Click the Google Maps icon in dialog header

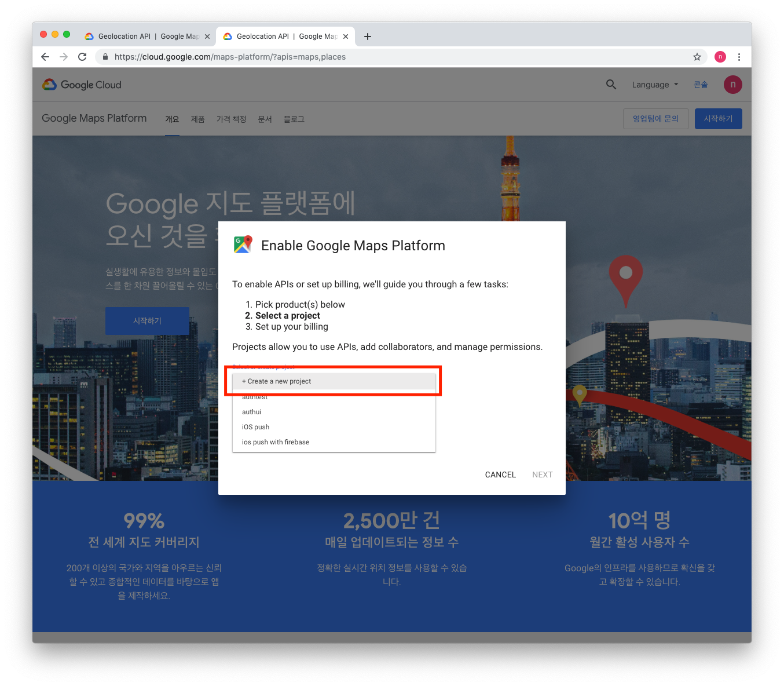click(243, 245)
